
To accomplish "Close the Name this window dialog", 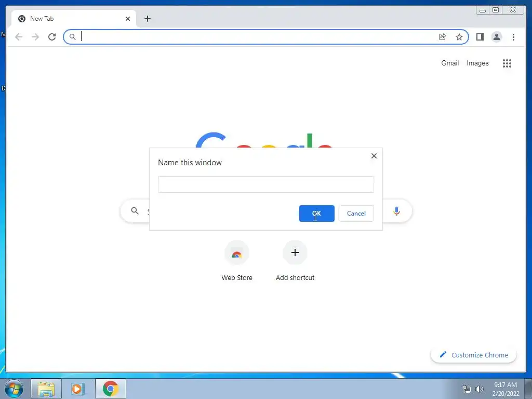I will (x=374, y=156).
